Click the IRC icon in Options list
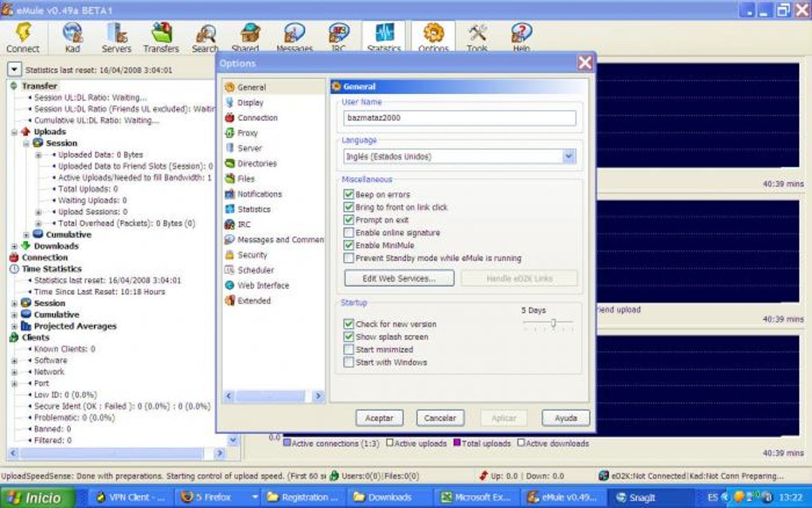Viewport: 812px width, 508px height. click(x=230, y=225)
